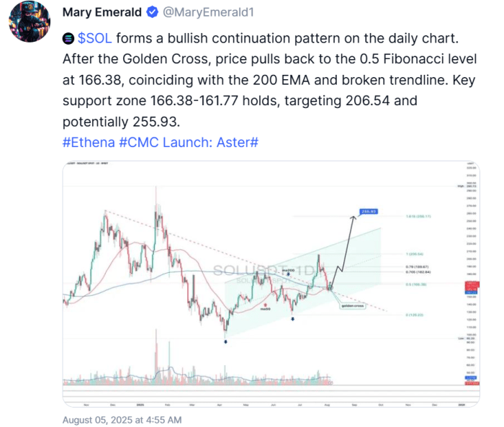
Task: Open Mary Emerald's profile avatar
Action: 30,22
